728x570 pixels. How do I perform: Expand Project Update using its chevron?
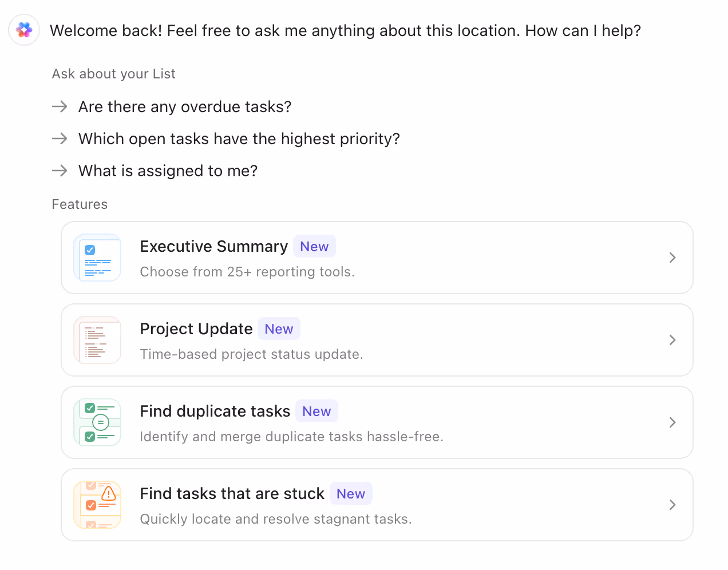point(672,340)
